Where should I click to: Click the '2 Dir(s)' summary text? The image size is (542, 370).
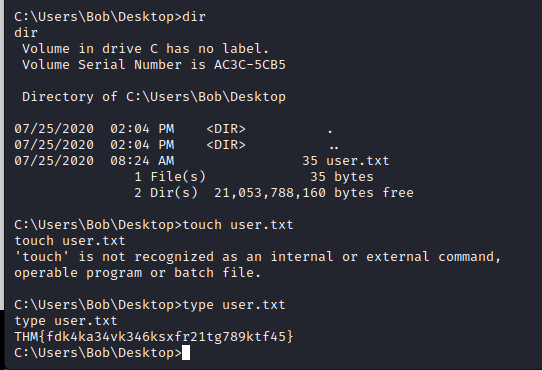tap(166, 193)
